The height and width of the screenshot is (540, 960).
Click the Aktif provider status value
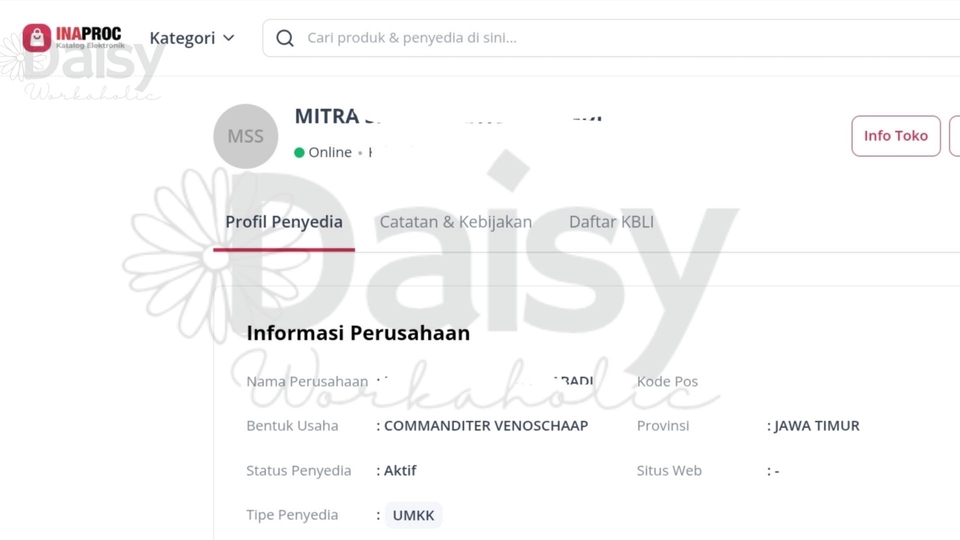[400, 471]
